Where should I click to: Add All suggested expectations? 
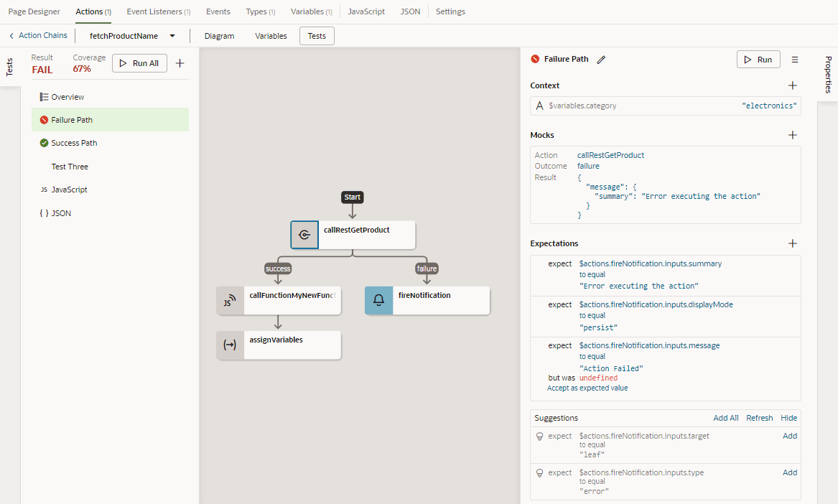click(x=726, y=418)
